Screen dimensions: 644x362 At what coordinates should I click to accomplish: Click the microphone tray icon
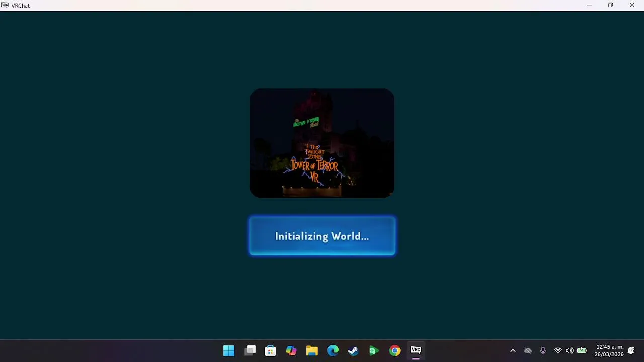(543, 351)
